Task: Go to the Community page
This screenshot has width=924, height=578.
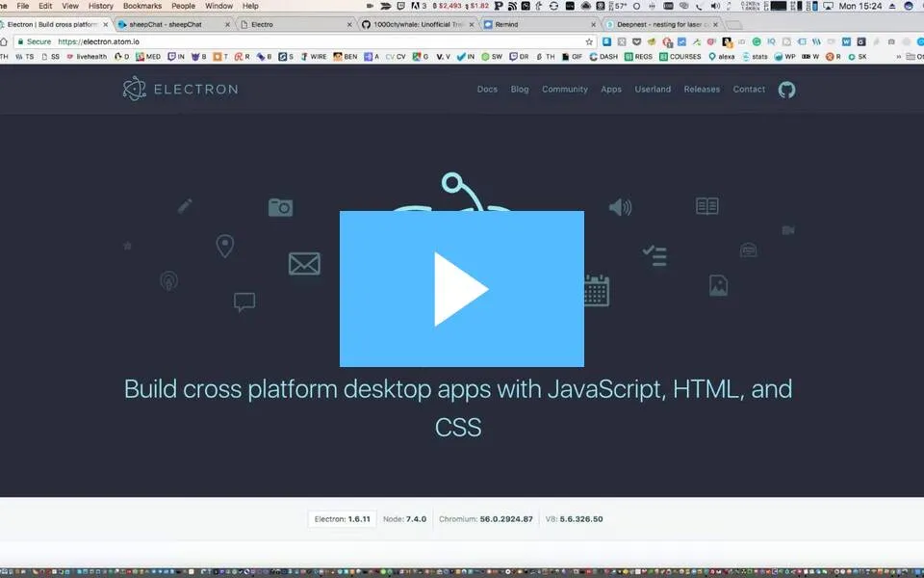Action: click(x=565, y=89)
